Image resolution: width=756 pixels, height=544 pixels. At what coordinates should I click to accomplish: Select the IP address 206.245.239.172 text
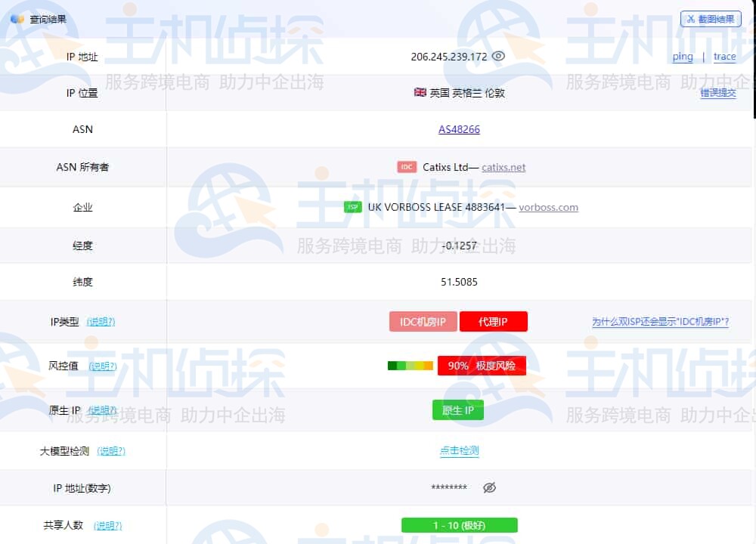point(449,57)
